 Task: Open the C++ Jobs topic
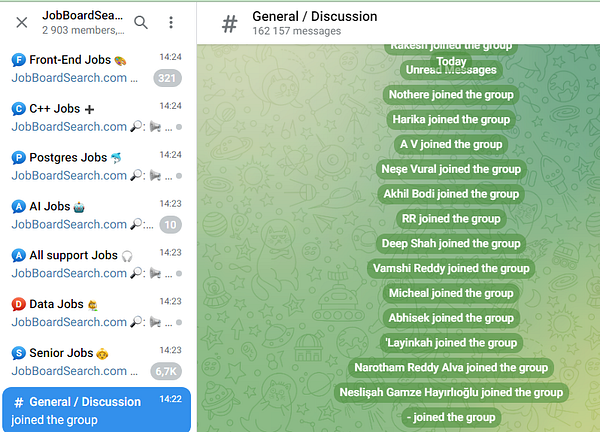coord(96,118)
